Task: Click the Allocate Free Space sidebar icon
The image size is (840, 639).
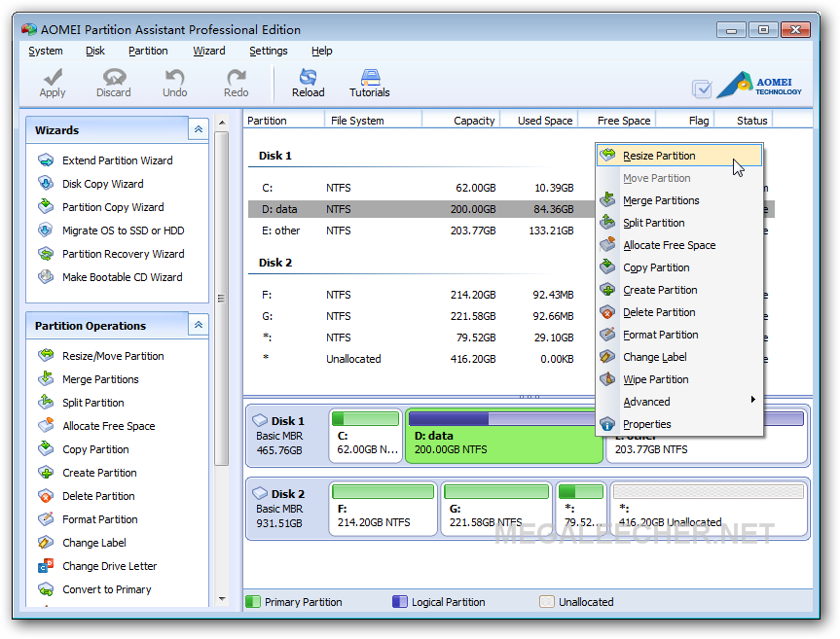Action: [x=46, y=425]
